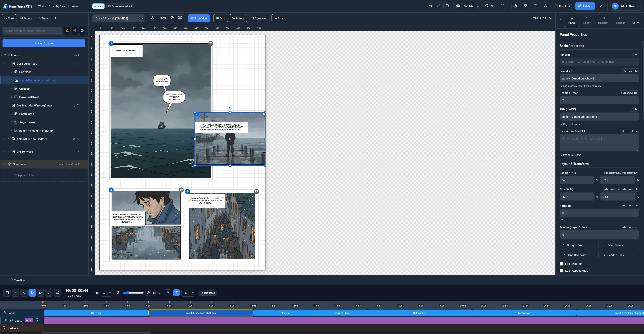Delete the music audio track

[x=37, y=320]
